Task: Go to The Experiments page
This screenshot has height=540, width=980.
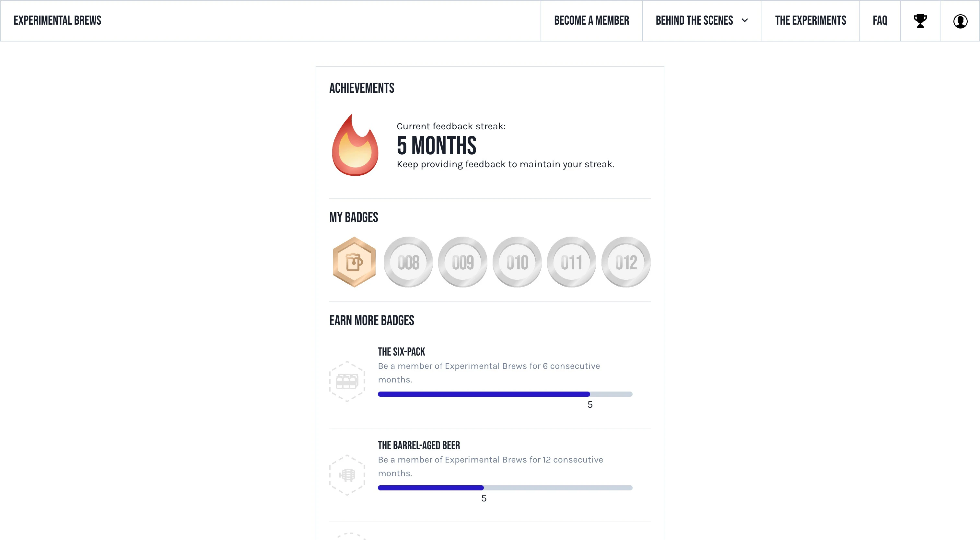Action: point(810,20)
